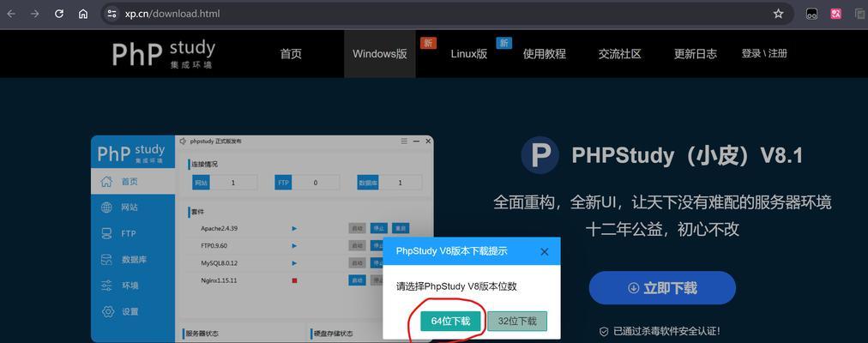Reload the page
This screenshot has height=343, width=868.
coord(58,14)
